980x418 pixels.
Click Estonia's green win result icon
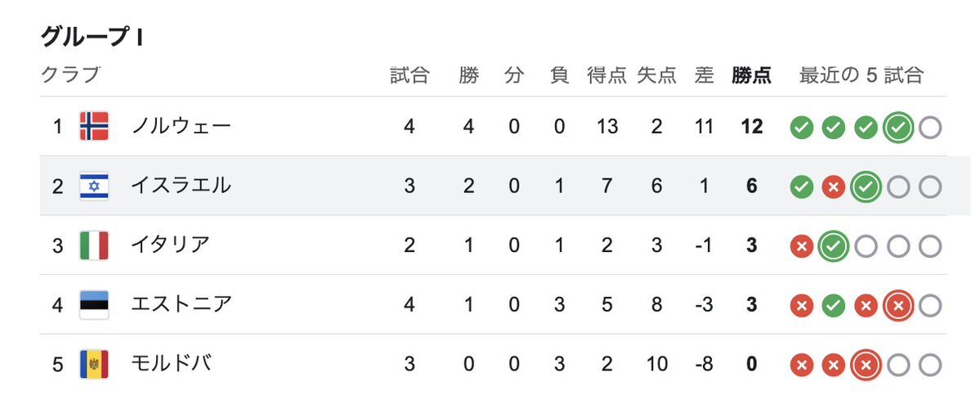point(833,306)
